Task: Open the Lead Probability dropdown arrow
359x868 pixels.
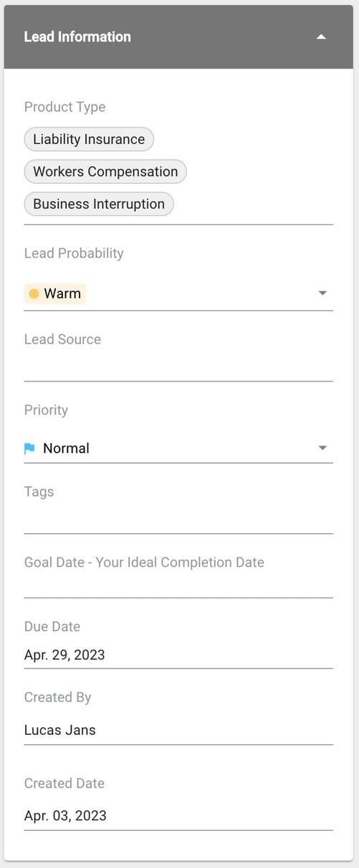Action: point(322,293)
